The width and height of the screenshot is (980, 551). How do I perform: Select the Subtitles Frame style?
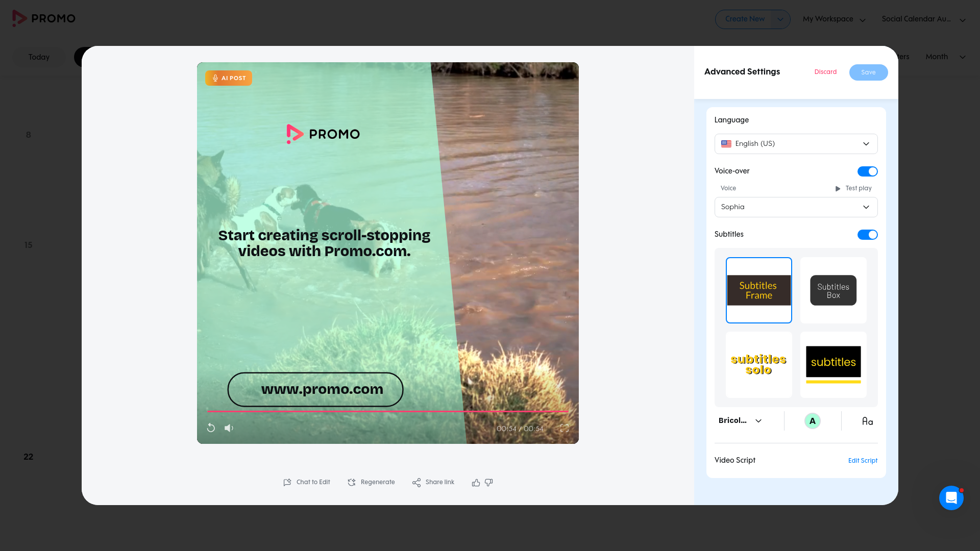pos(759,290)
